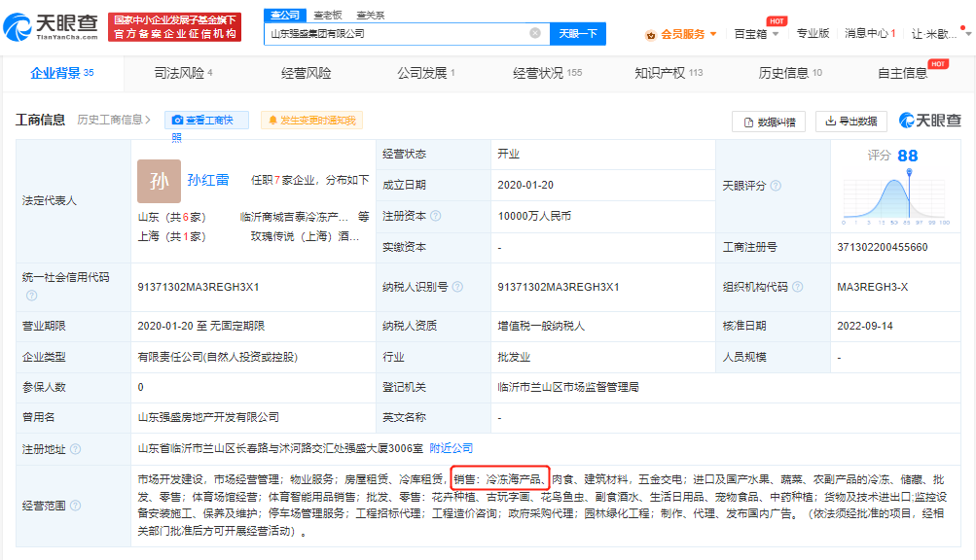Click the 导出数据 export icon
The width and height of the screenshot is (976, 560).
[830, 120]
